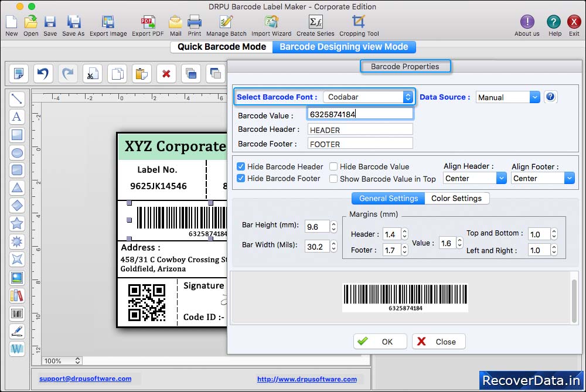Select the Line drawing tool
The height and width of the screenshot is (392, 586).
point(17,98)
